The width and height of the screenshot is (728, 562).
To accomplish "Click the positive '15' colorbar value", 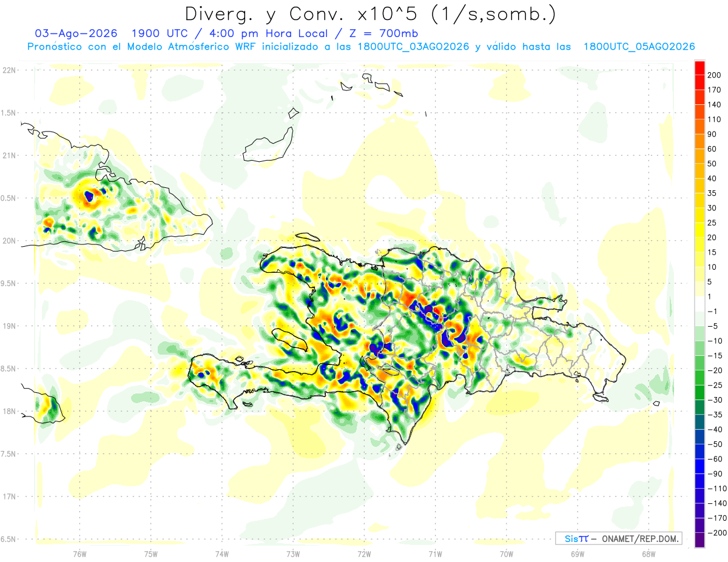I will [x=712, y=252].
